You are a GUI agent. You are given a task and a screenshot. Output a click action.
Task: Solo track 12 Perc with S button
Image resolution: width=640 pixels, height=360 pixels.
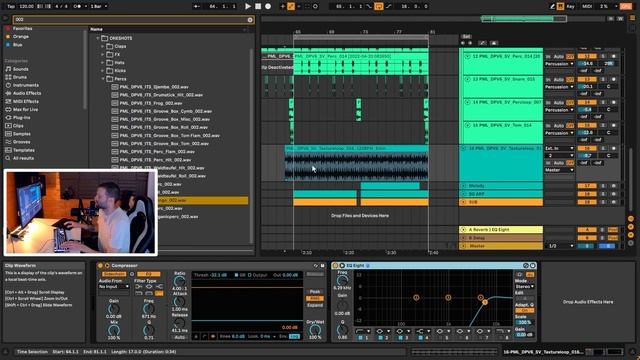(603, 56)
